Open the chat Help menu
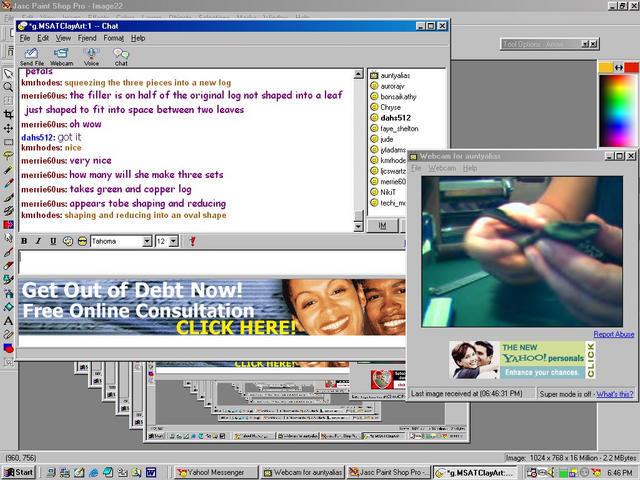The height and width of the screenshot is (480, 640). pos(138,38)
